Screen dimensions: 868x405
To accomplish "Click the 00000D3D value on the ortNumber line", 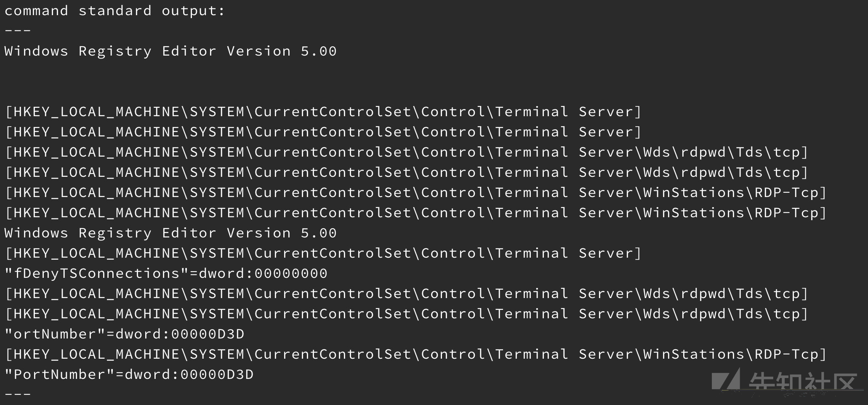I will [208, 334].
